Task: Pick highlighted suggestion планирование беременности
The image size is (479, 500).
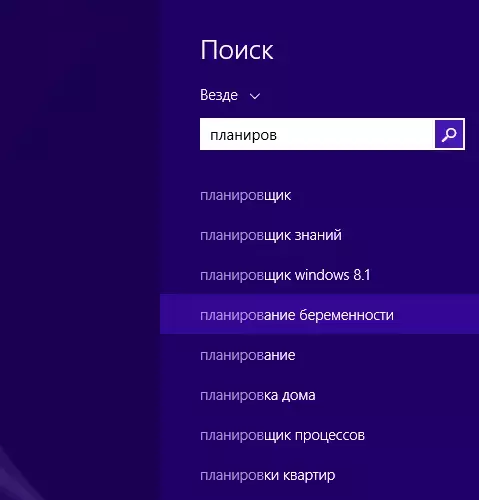Action: [x=319, y=314]
